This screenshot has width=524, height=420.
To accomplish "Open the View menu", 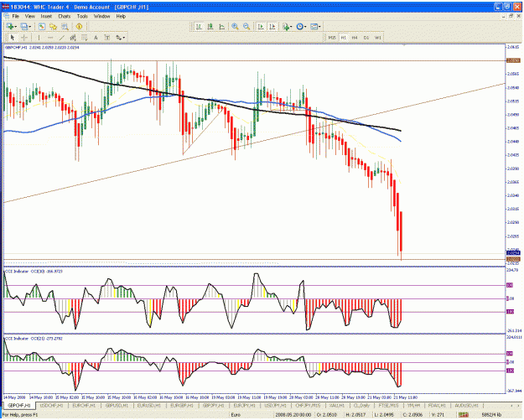I will pyautogui.click(x=29, y=16).
